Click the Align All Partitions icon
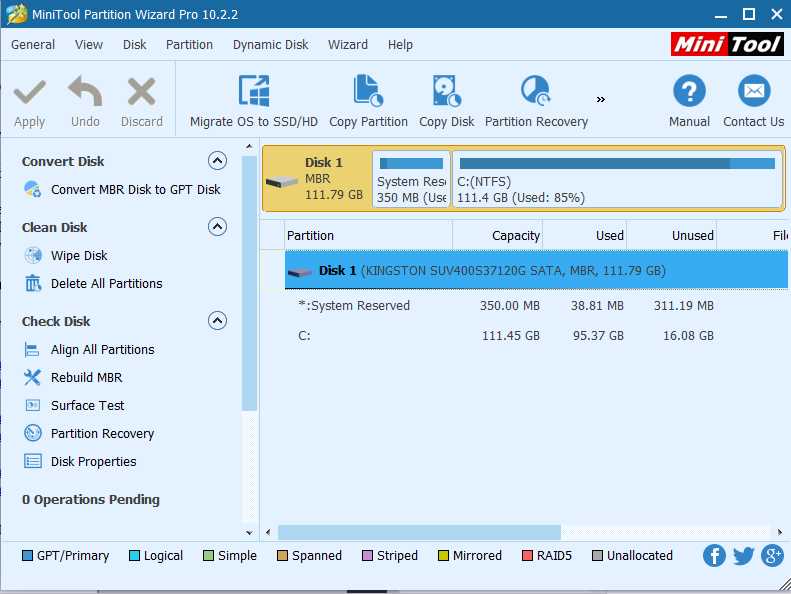This screenshot has width=791, height=594. 32,349
